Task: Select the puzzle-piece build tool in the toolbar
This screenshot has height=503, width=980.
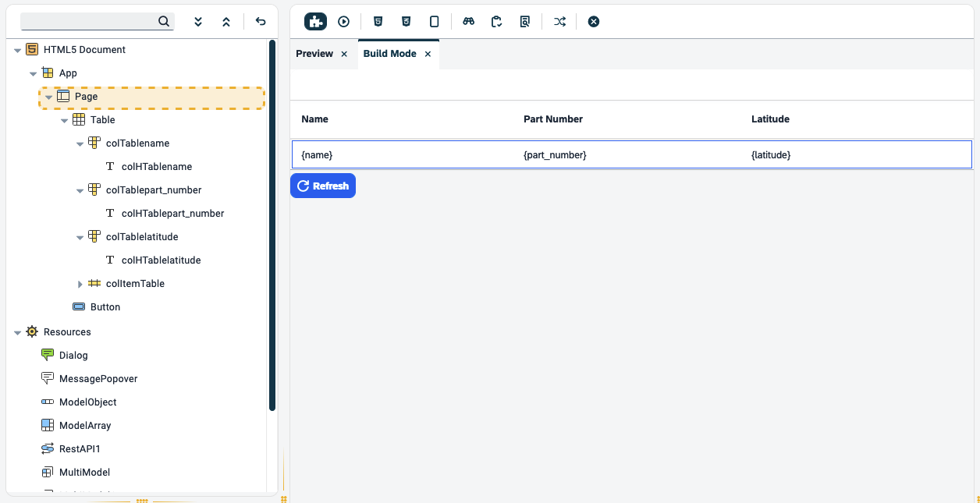Action: coord(315,21)
